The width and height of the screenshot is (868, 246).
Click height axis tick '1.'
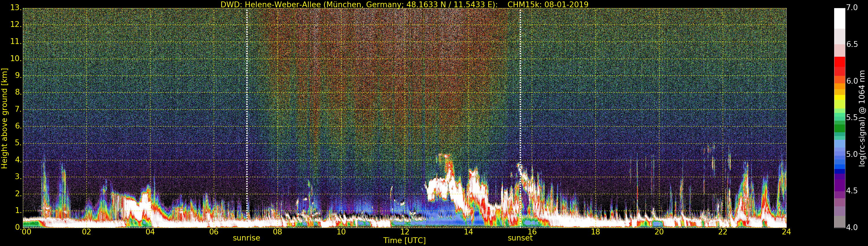pyautogui.click(x=18, y=210)
